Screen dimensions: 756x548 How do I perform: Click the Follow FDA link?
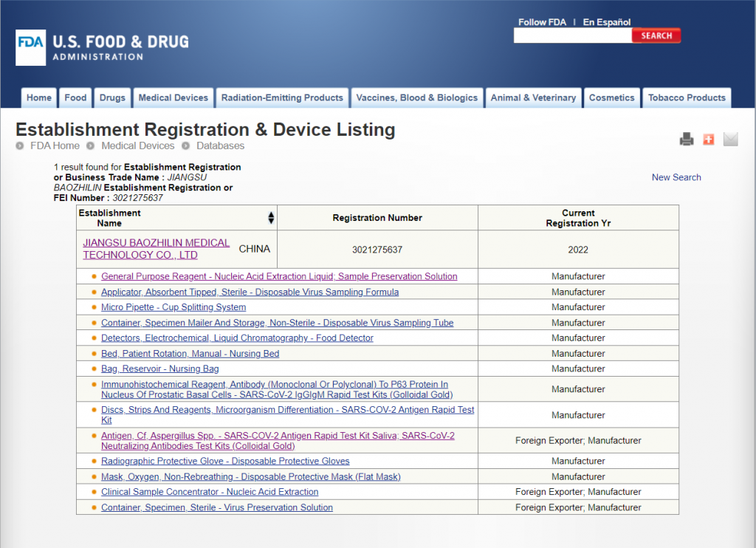(542, 22)
